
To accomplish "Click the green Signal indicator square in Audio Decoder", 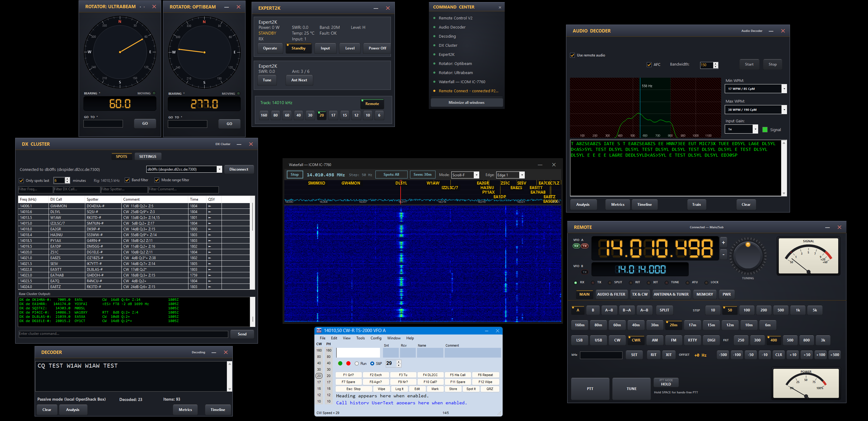I will click(765, 130).
